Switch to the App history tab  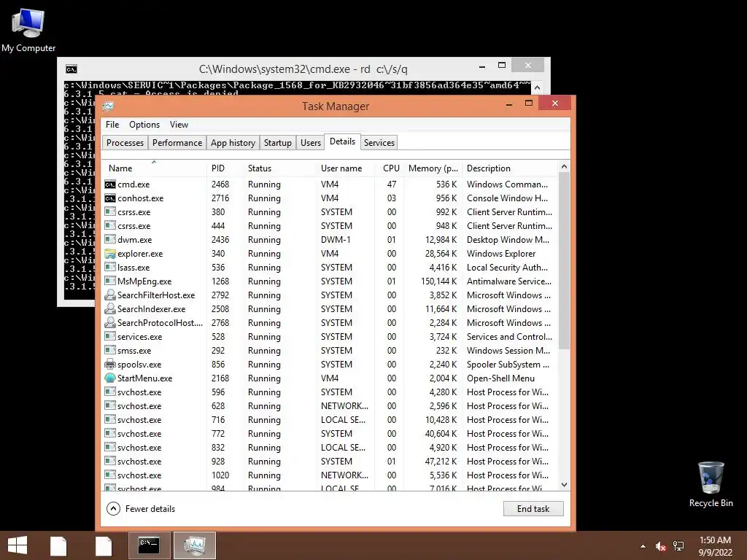coord(233,142)
